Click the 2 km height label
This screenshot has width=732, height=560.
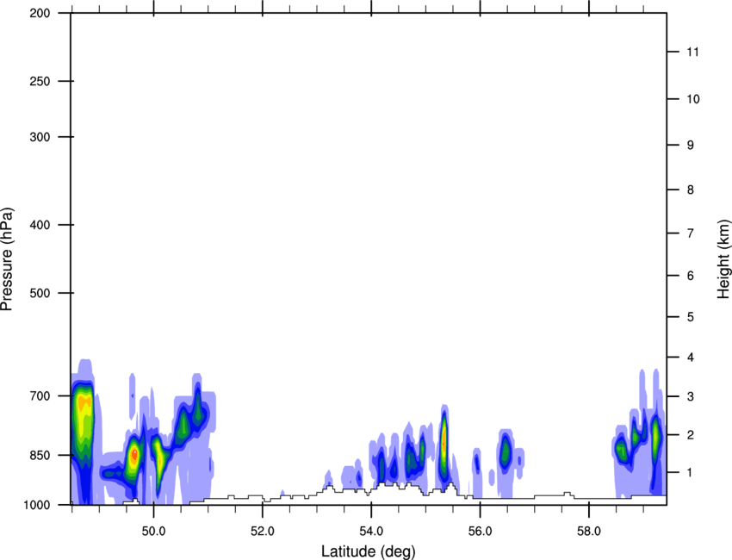(x=690, y=435)
